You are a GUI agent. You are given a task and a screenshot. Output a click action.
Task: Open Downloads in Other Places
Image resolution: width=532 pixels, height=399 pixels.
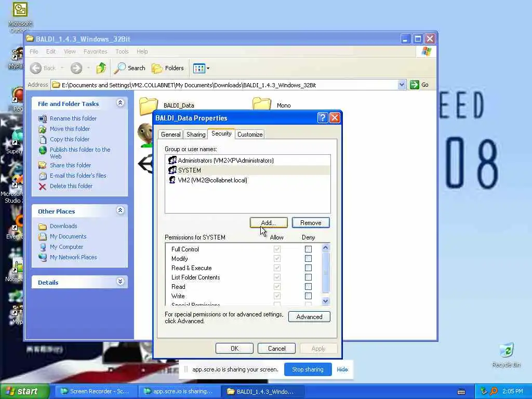tap(63, 226)
